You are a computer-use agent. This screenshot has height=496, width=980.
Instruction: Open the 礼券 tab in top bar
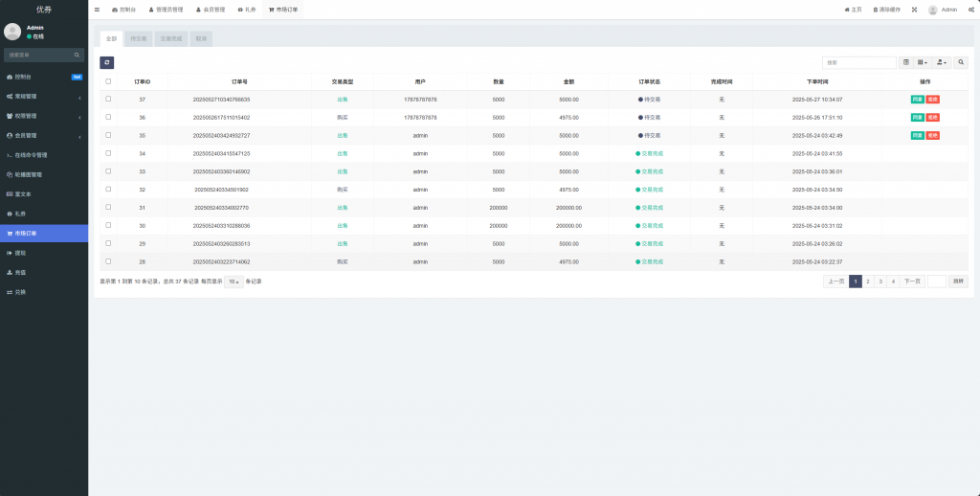pos(247,10)
